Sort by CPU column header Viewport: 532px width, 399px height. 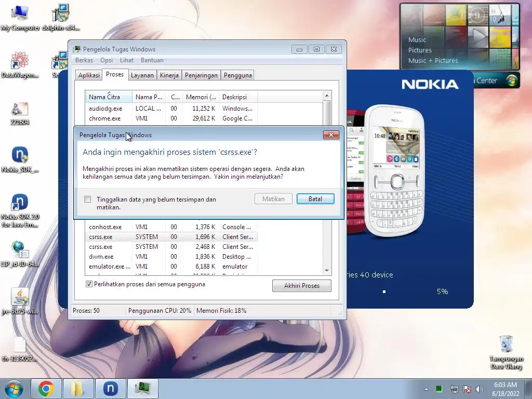[175, 97]
